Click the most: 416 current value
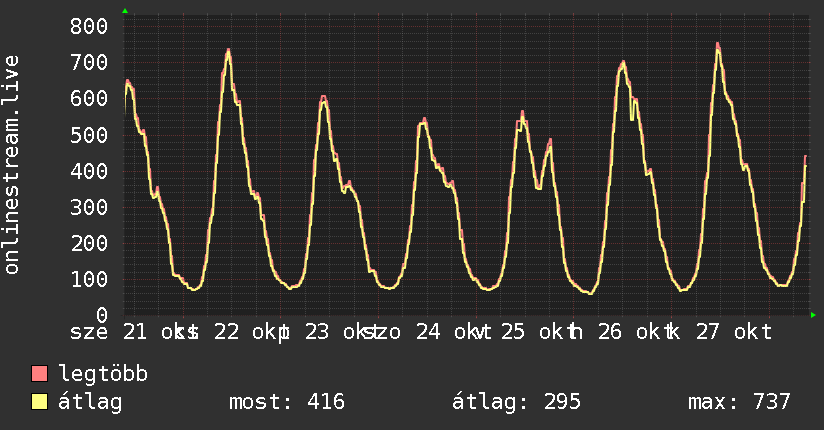 287,402
